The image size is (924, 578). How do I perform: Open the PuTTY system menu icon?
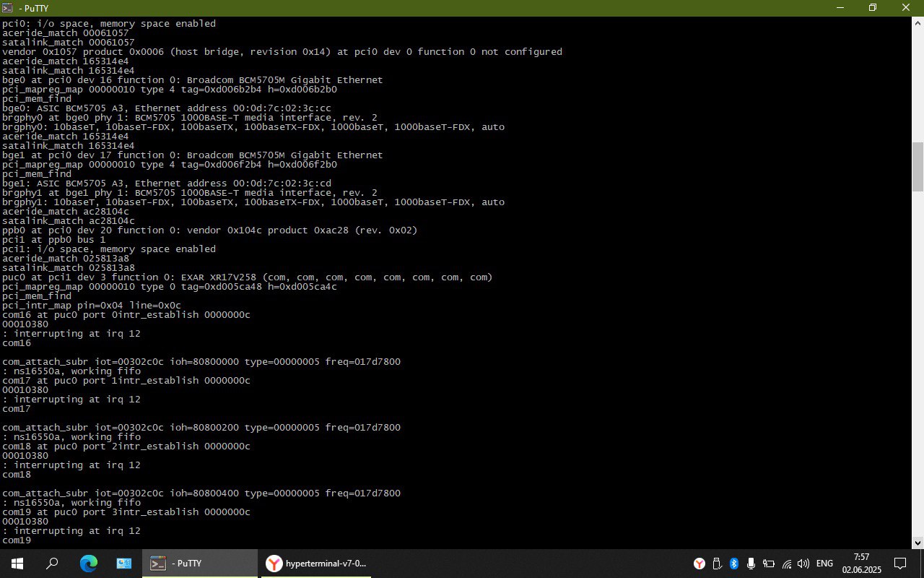[7, 8]
